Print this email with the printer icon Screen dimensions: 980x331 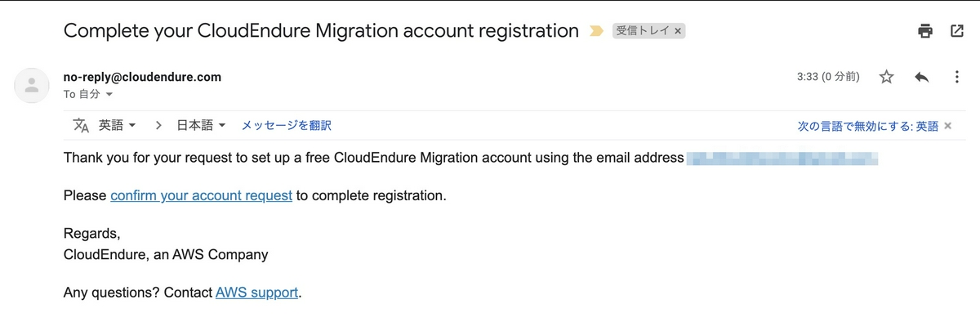click(x=925, y=31)
